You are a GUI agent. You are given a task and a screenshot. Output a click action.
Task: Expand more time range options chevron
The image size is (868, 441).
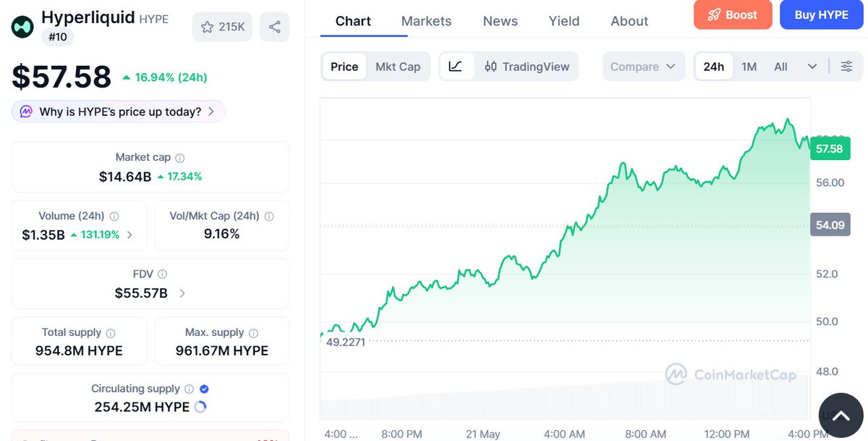(x=812, y=67)
